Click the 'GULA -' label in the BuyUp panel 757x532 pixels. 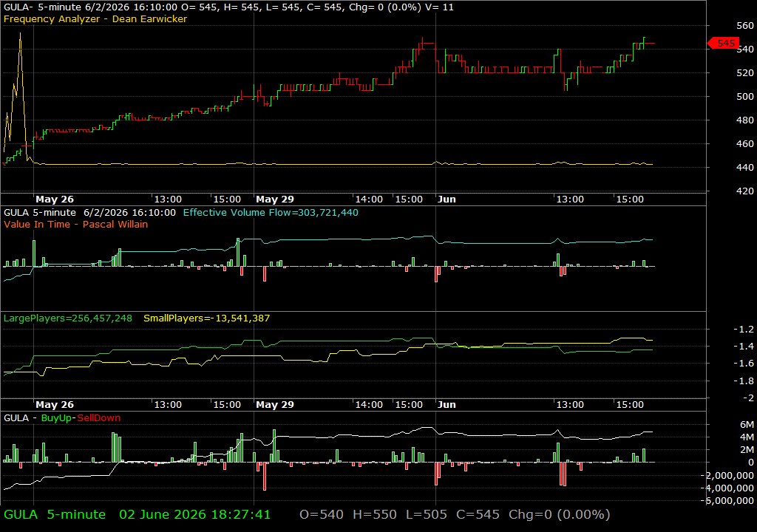pos(19,417)
